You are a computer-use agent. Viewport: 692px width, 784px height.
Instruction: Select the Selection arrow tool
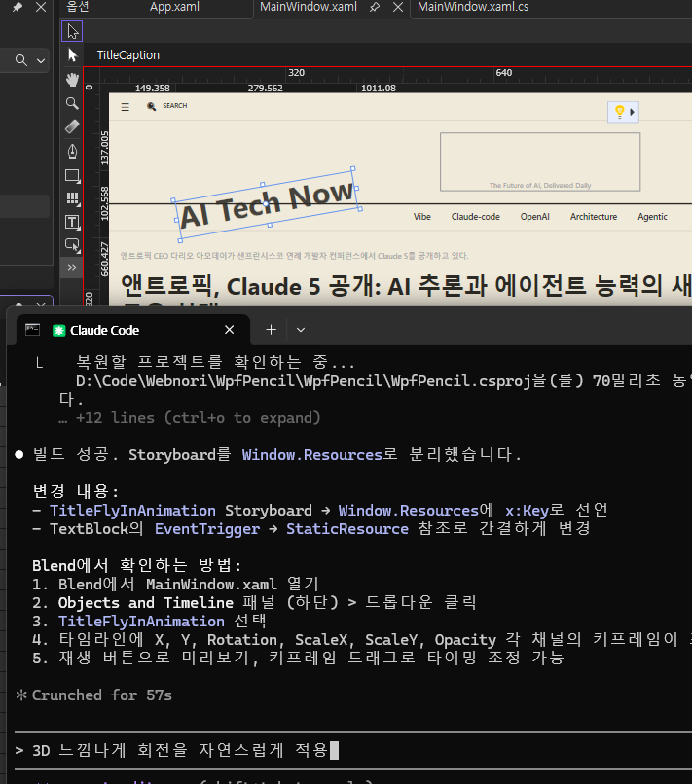pos(72,31)
